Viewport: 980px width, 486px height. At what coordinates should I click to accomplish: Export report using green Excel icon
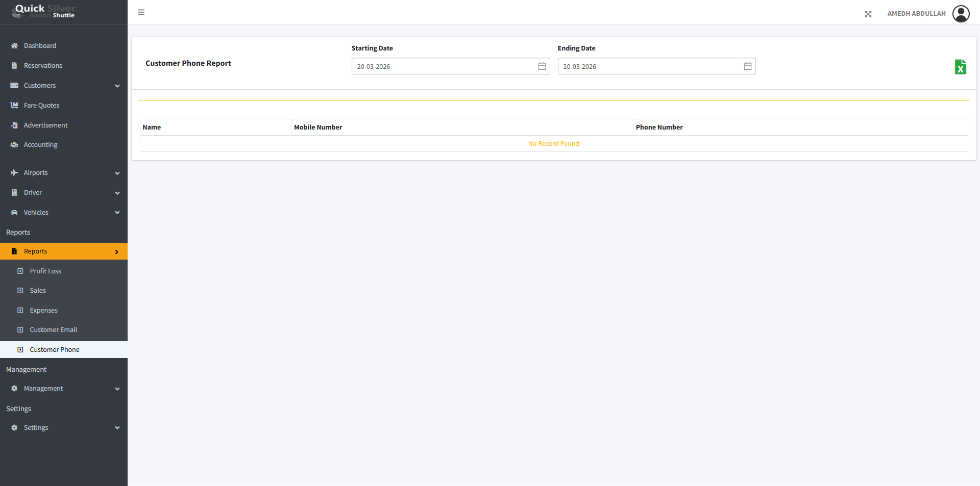point(960,67)
